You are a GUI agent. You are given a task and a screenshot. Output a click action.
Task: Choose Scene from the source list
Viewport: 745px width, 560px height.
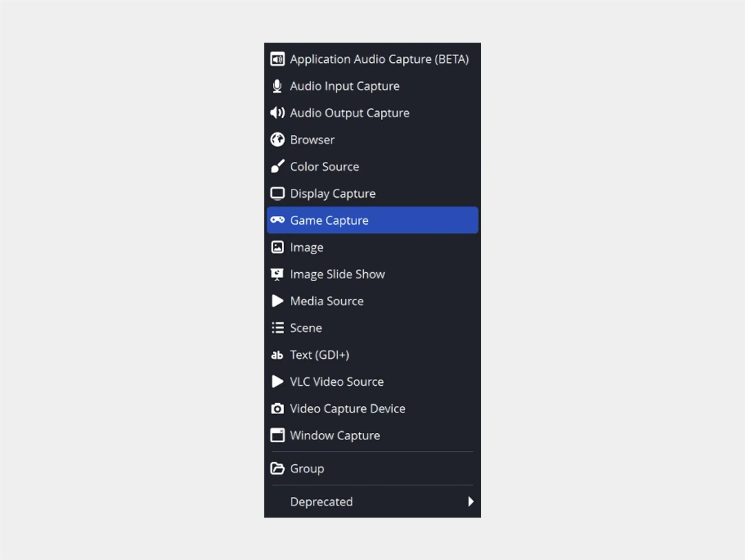pos(306,328)
